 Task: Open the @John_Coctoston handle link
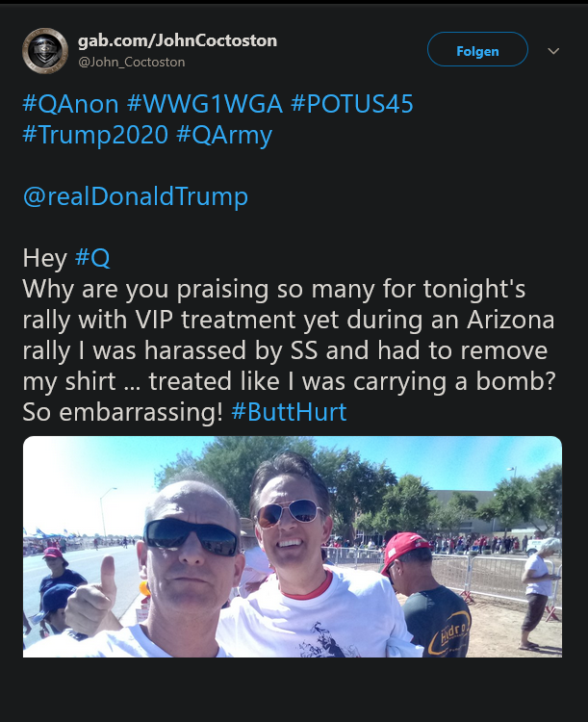click(131, 62)
